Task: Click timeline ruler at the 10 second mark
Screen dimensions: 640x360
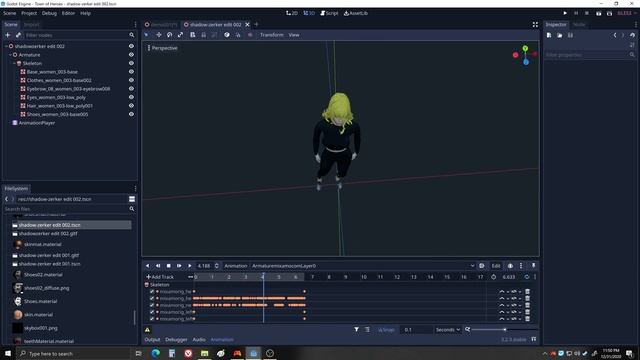Action: [363, 277]
